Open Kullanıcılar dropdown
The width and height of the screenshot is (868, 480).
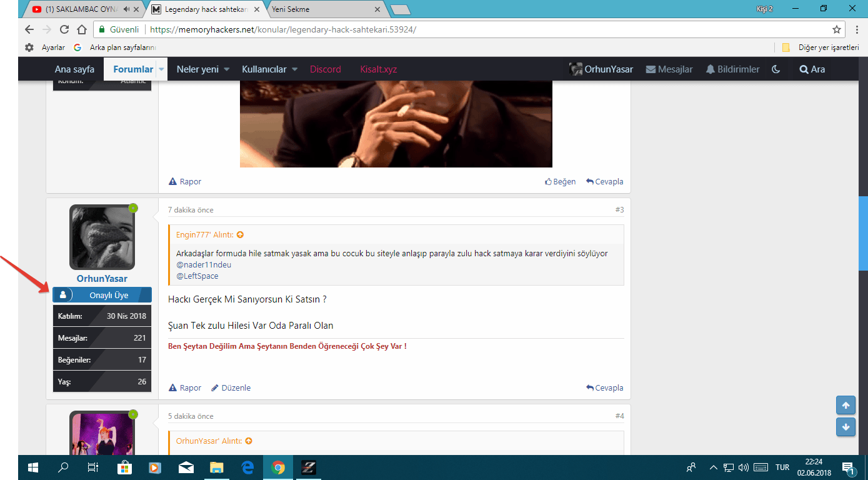coord(269,69)
